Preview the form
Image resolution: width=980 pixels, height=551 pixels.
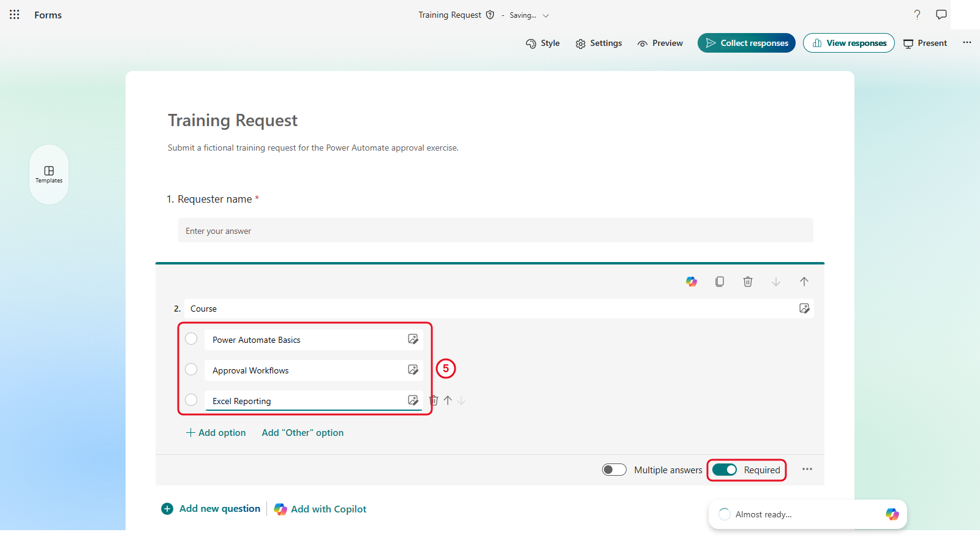pyautogui.click(x=660, y=43)
